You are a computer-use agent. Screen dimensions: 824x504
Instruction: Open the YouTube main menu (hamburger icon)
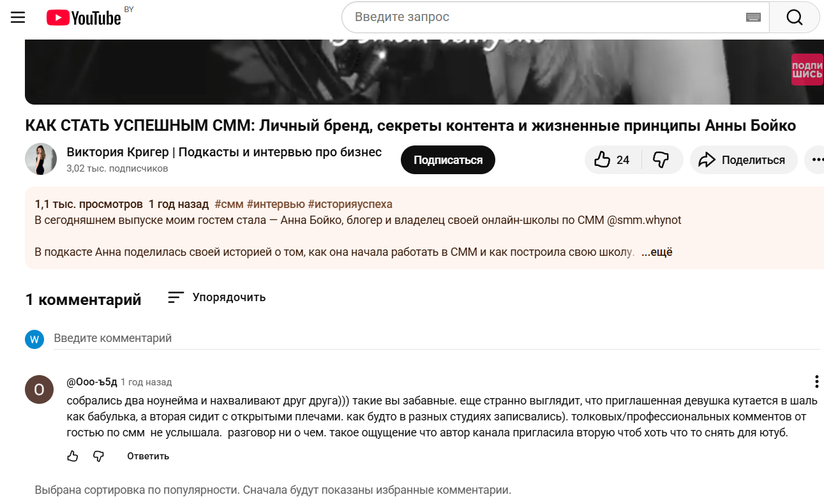17,17
